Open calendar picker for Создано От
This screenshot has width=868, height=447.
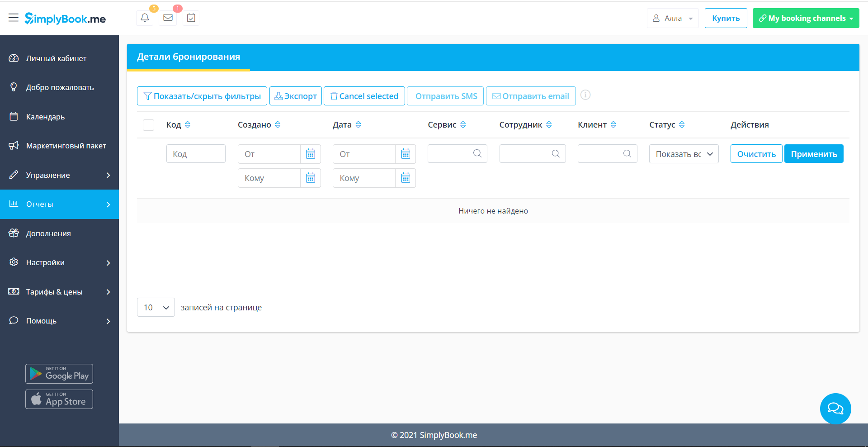point(311,154)
